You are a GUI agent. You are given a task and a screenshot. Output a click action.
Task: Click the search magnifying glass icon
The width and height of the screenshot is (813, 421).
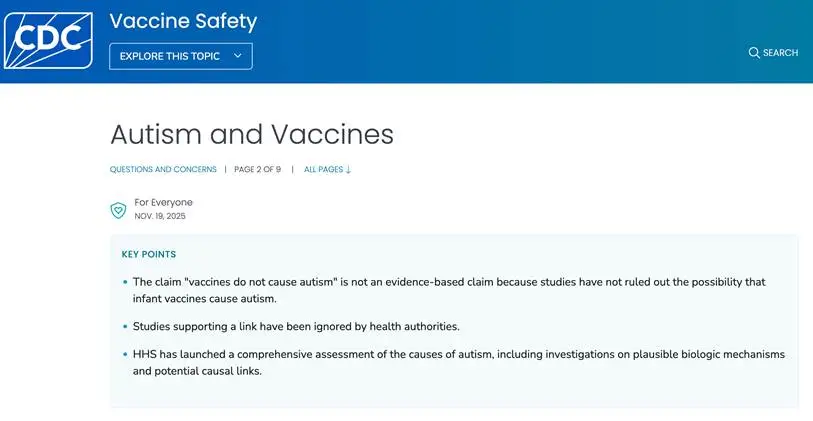754,53
